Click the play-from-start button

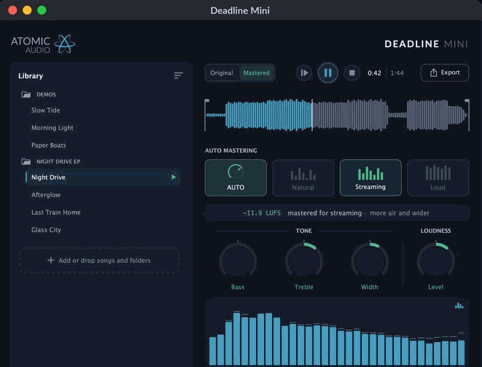click(304, 73)
